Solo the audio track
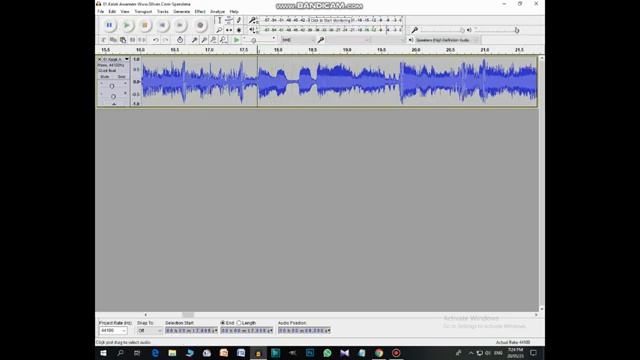Image resolution: width=640 pixels, height=360 pixels. (121, 76)
